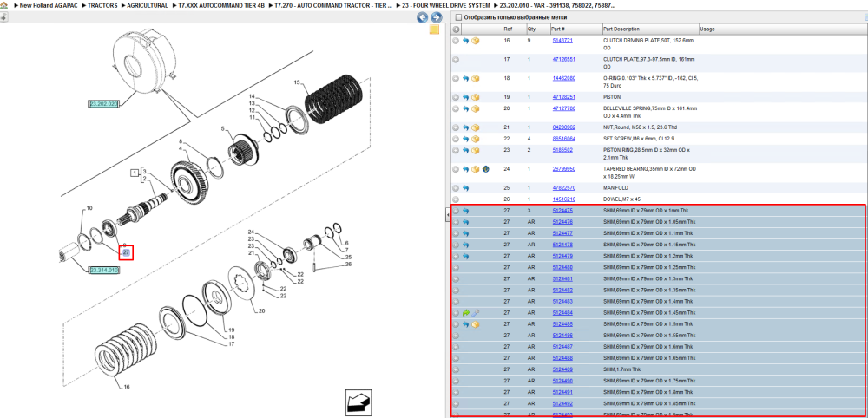Select callout 20 on the diagram

pos(262,310)
